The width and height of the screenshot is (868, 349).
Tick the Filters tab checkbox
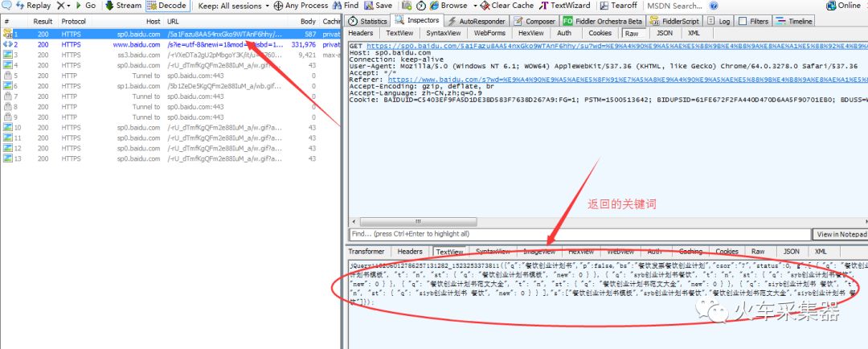click(x=743, y=21)
